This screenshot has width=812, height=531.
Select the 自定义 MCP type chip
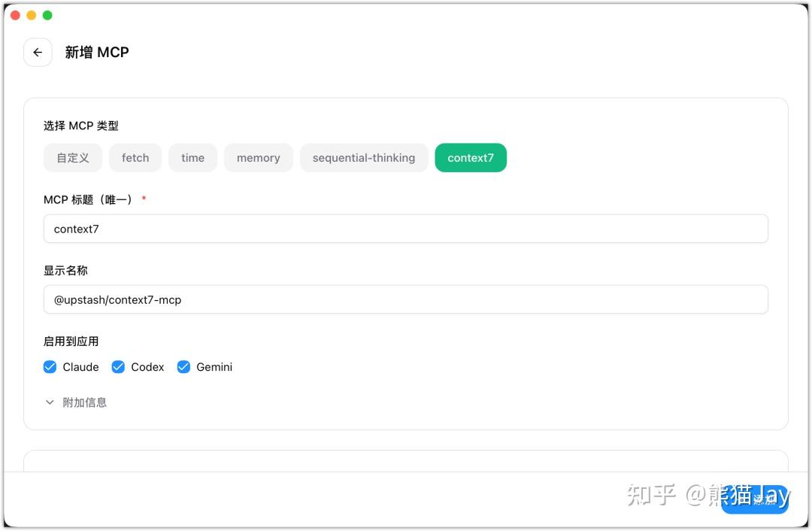click(x=73, y=158)
